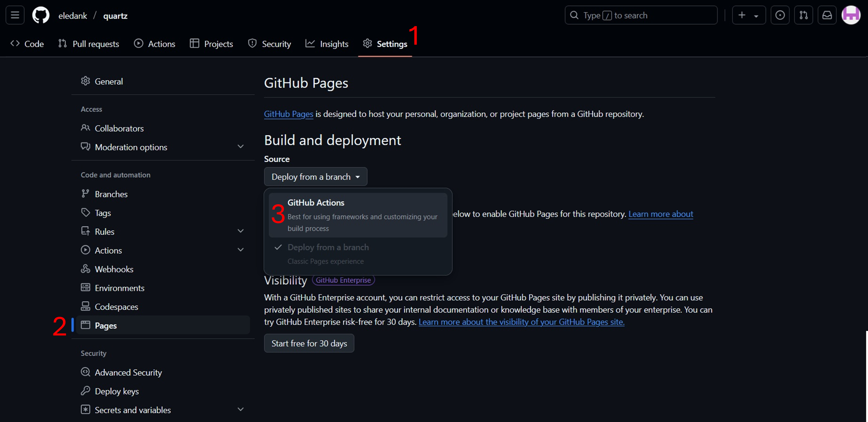Select GitHub Actions as source

click(x=358, y=215)
